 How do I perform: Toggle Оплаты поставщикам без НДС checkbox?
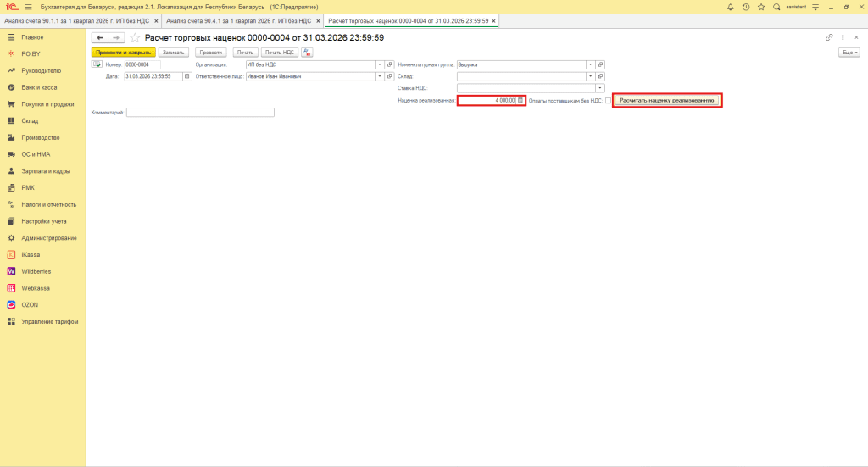tap(608, 100)
